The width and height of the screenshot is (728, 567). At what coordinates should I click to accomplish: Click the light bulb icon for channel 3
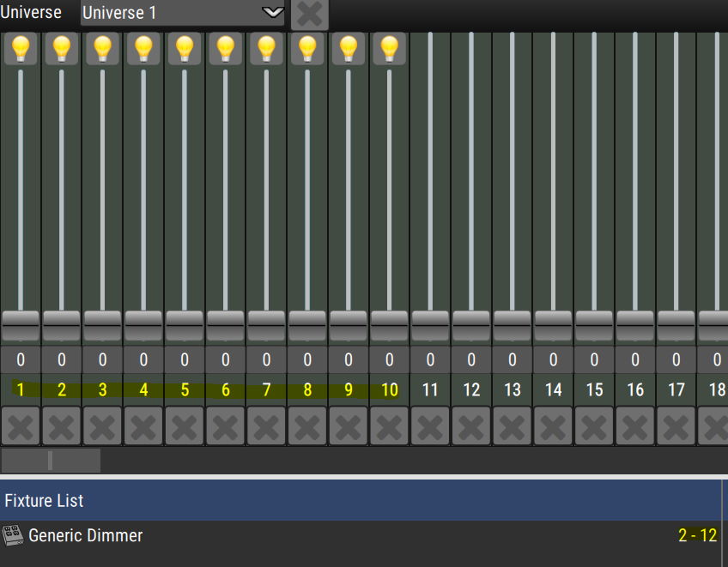click(103, 49)
